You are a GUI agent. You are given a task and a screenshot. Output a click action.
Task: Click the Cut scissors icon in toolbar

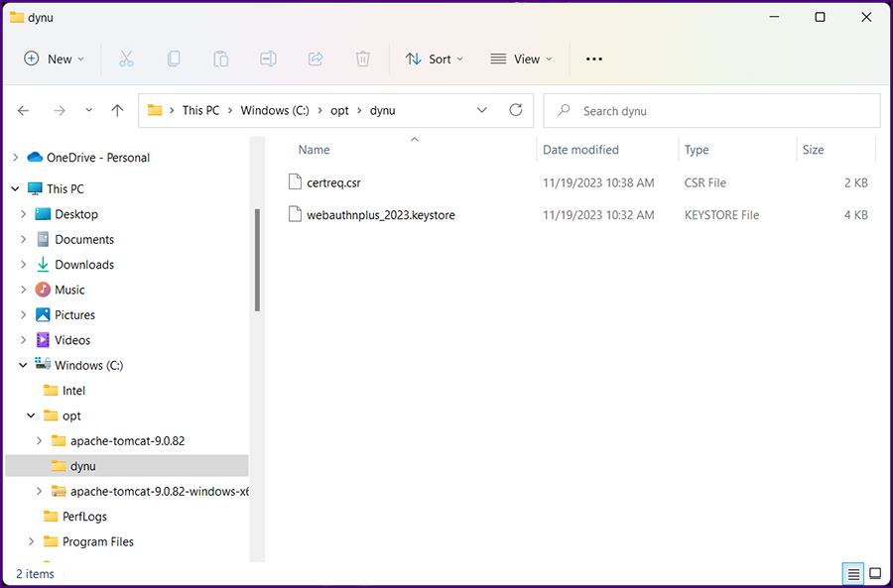point(126,59)
